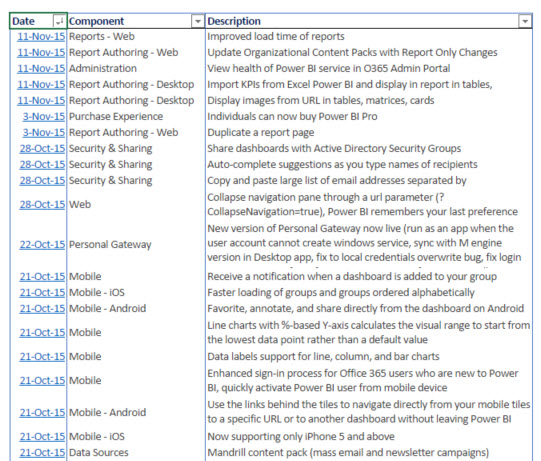Viewport: 541px width, 461px height.
Task: Select the Purchase Experience component cell
Action: coord(136,117)
